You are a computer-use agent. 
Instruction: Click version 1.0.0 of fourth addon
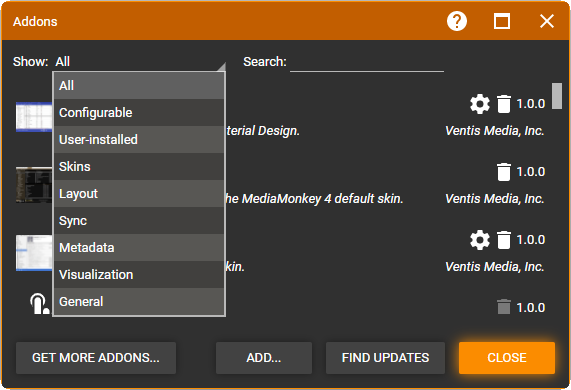531,308
